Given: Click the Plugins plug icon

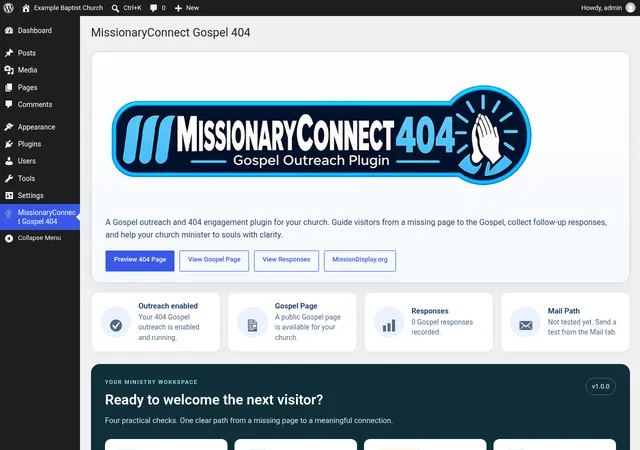Looking at the screenshot, I should [9, 144].
